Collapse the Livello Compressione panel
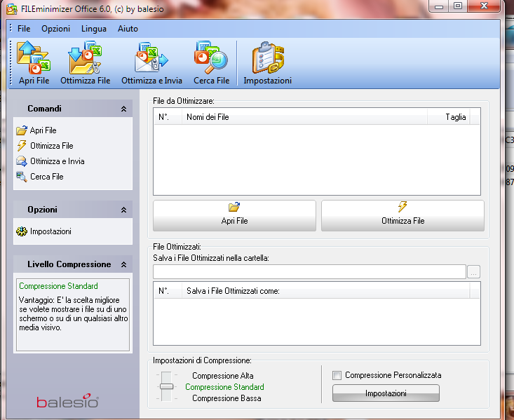Screen dimensions: 514x420 click(123, 264)
